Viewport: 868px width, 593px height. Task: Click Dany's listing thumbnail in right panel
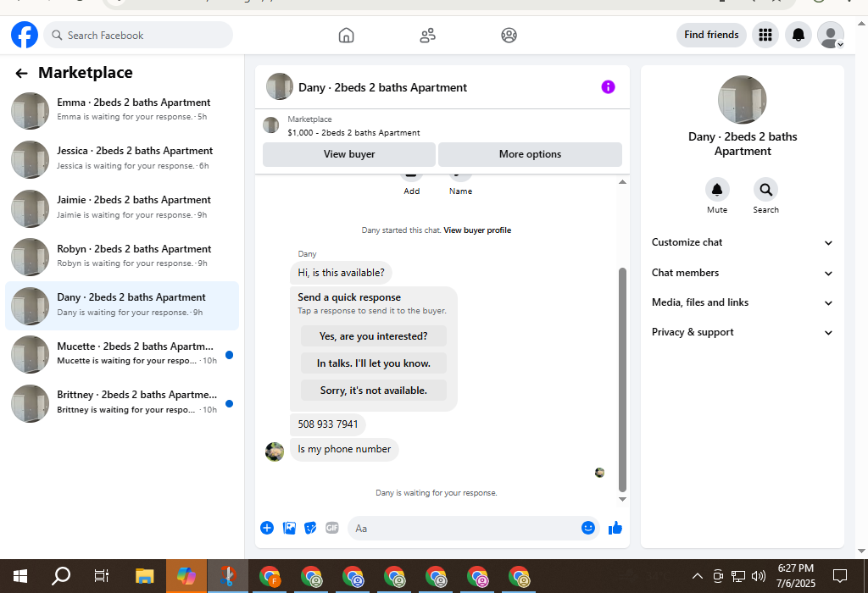click(742, 100)
